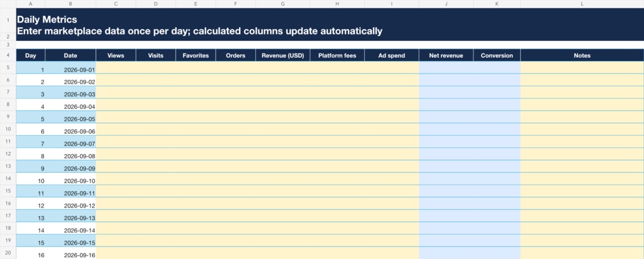Select column letter J header

click(446, 4)
